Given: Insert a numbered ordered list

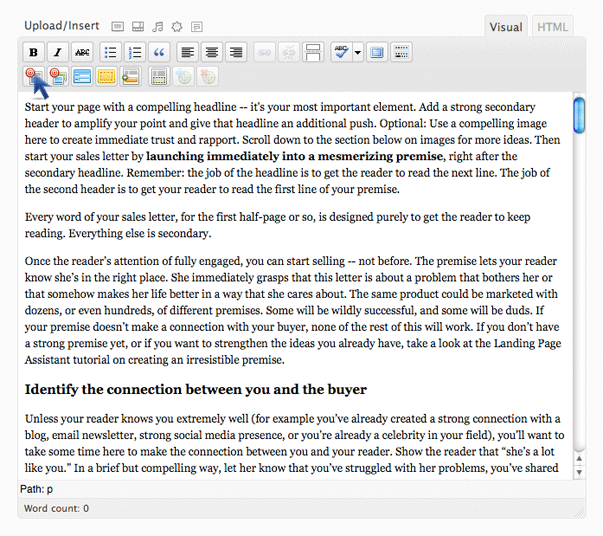Looking at the screenshot, I should coord(135,52).
